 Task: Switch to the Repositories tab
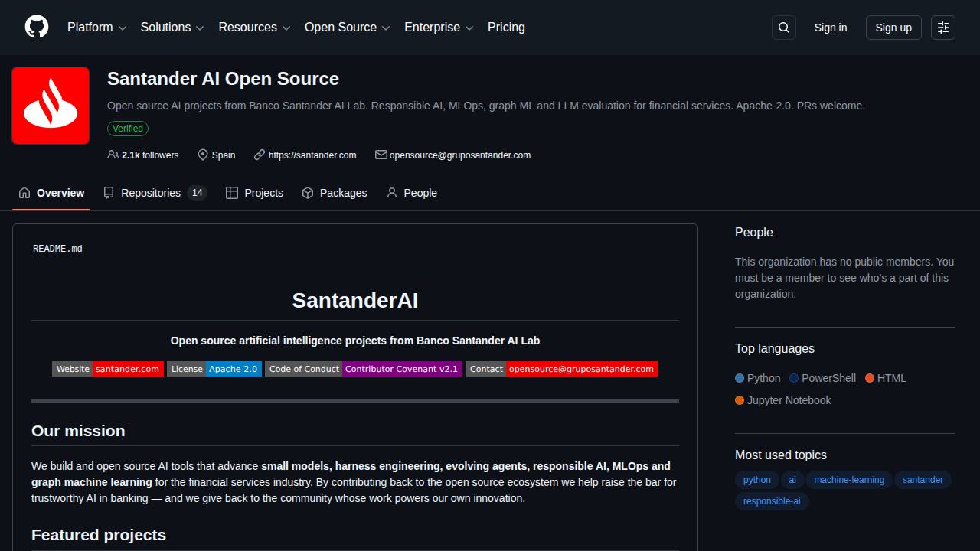point(155,193)
